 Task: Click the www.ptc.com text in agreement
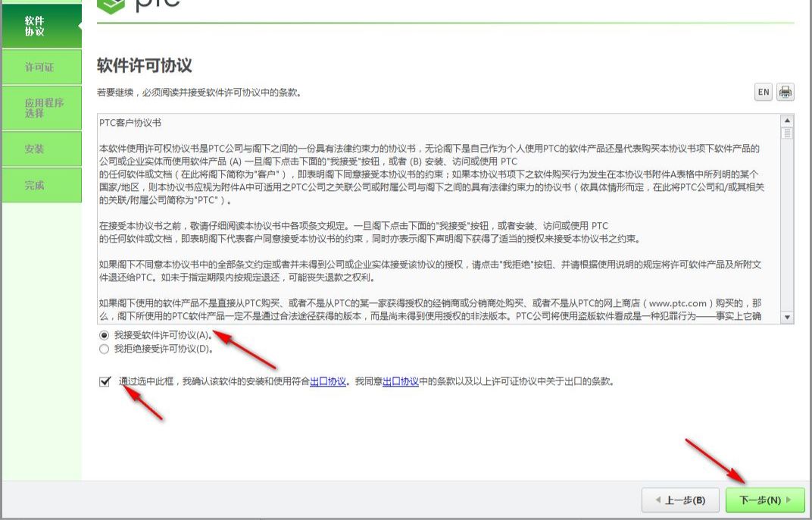click(x=678, y=303)
